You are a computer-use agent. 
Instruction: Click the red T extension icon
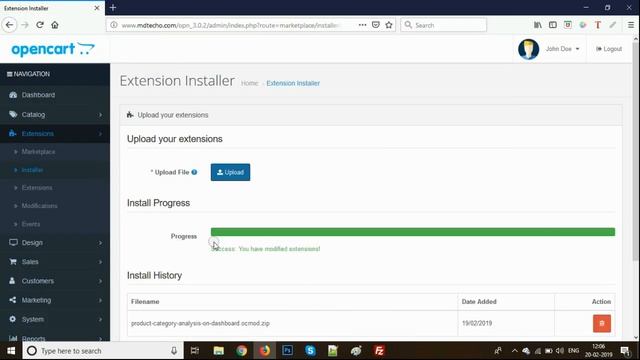598,25
